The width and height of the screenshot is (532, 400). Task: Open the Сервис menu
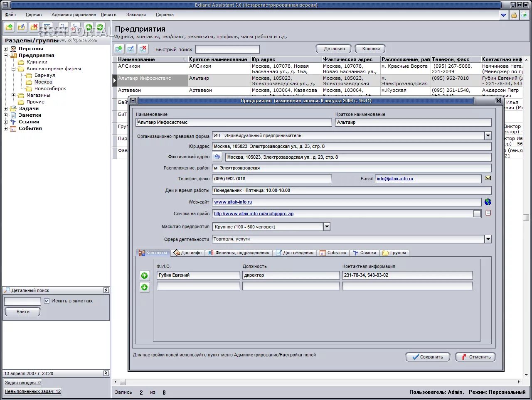point(34,15)
